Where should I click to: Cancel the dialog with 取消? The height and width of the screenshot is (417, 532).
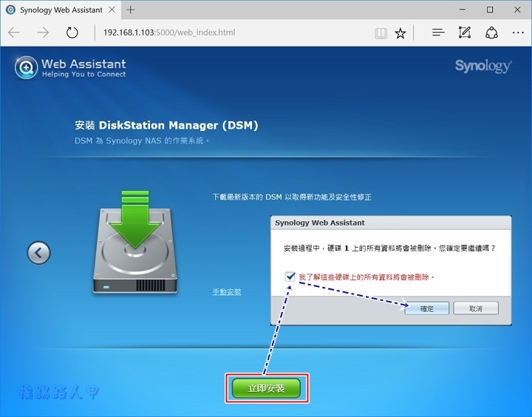[475, 308]
